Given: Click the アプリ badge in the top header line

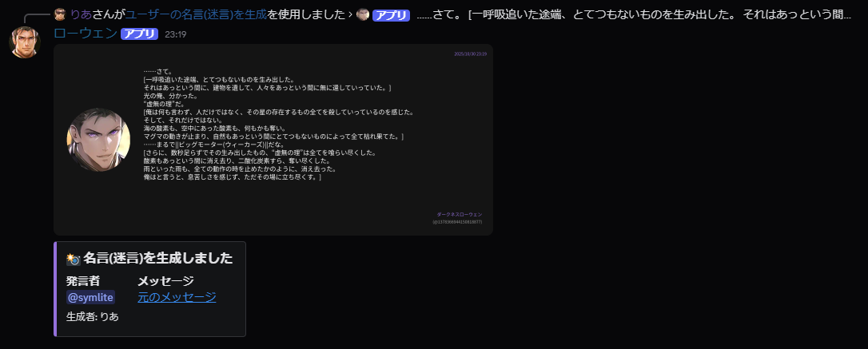Looking at the screenshot, I should 391,15.
